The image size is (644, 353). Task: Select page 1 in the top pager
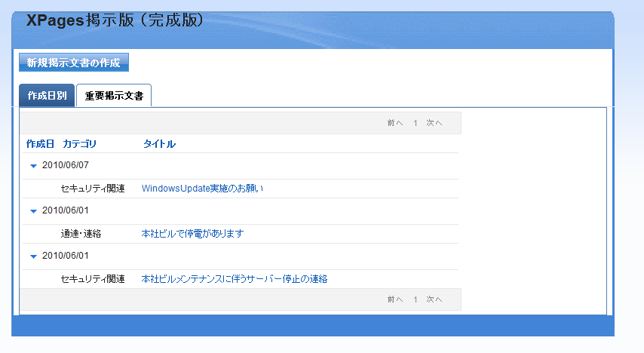(x=416, y=122)
